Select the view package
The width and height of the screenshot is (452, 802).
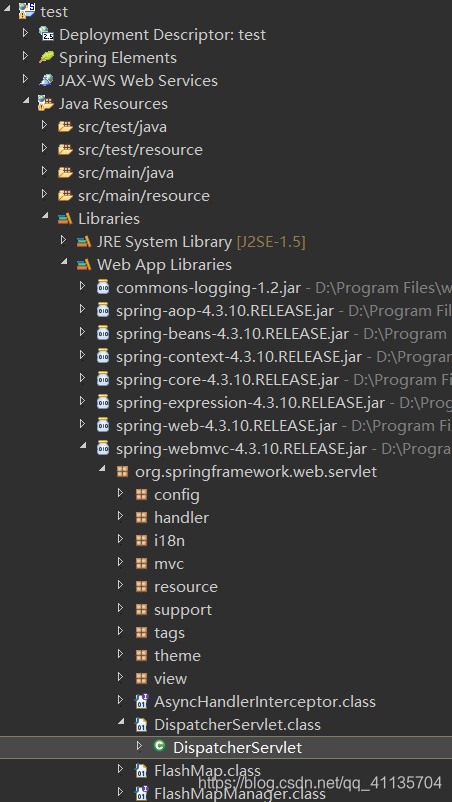(x=170, y=679)
